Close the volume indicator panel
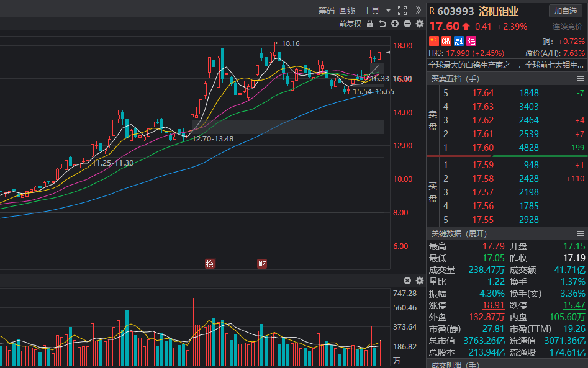This screenshot has width=588, height=368. click(407, 280)
